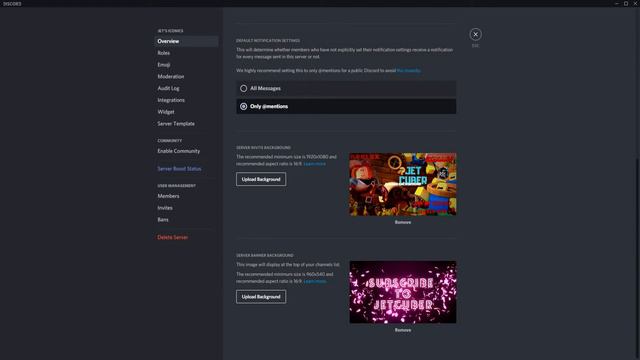The width and height of the screenshot is (640, 360).
Task: Close server settings with the X icon
Action: 475,34
